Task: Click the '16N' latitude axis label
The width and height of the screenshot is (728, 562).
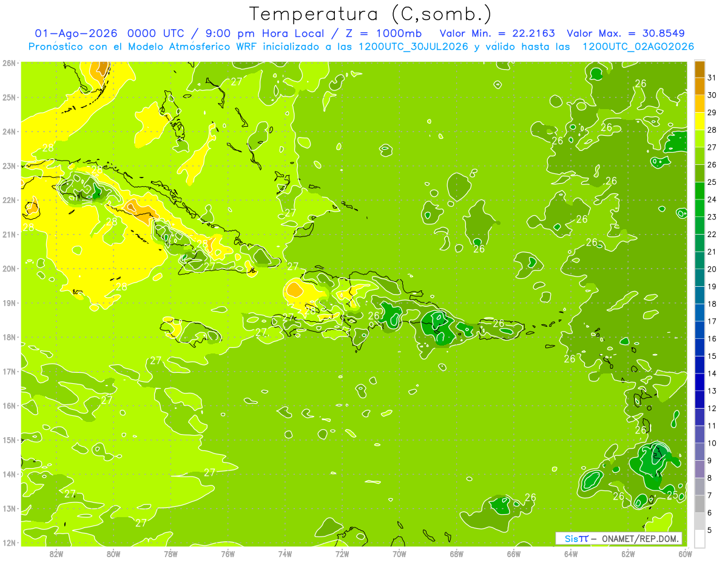Action: click(x=10, y=406)
